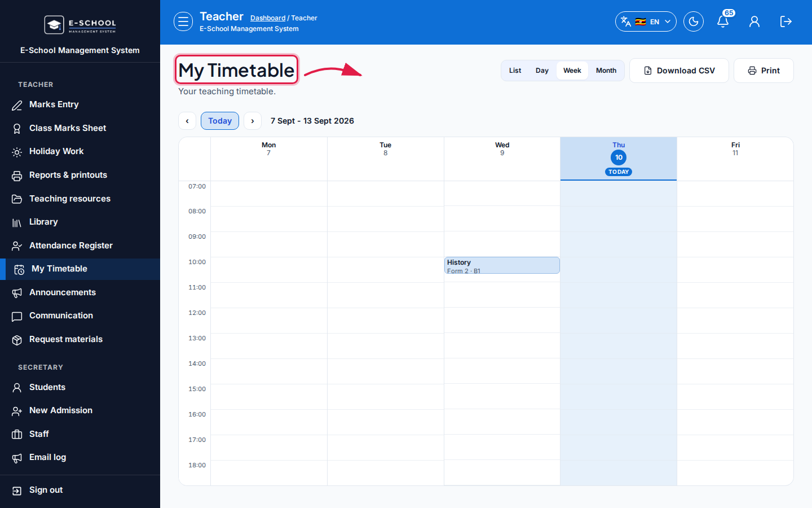This screenshot has height=508, width=812.
Task: Click the '7 Sept - 13 Sept 2026' date range
Action: click(x=312, y=121)
